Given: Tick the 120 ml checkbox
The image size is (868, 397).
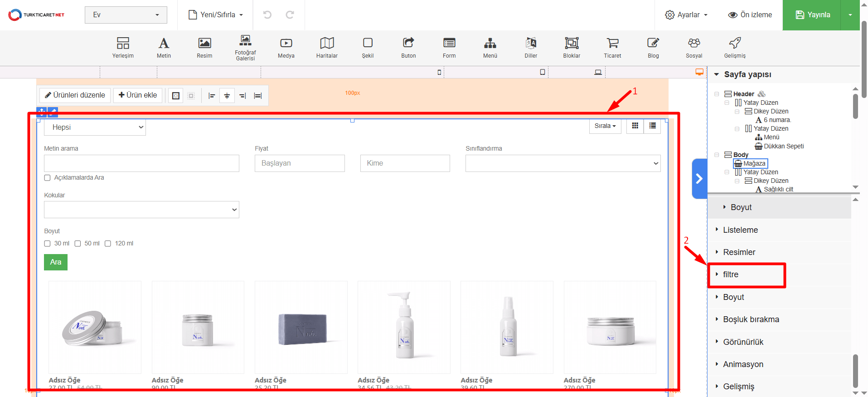Looking at the screenshot, I should pyautogui.click(x=108, y=244).
